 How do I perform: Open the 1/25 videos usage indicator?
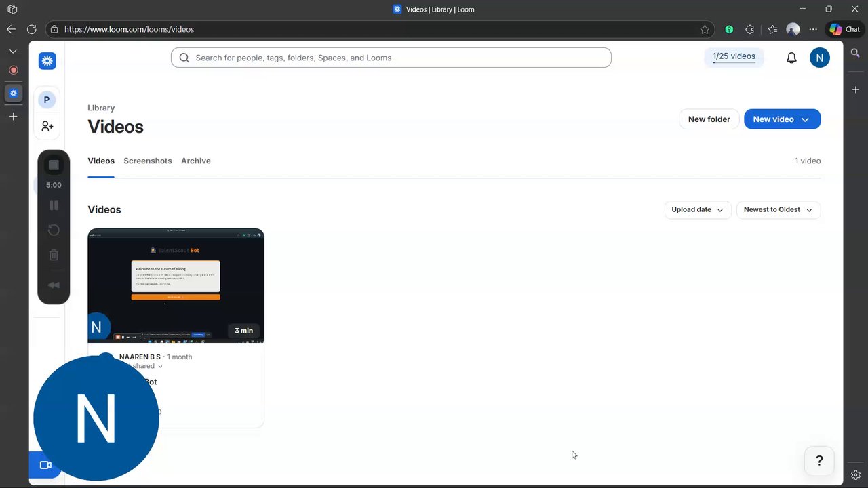coord(734,57)
